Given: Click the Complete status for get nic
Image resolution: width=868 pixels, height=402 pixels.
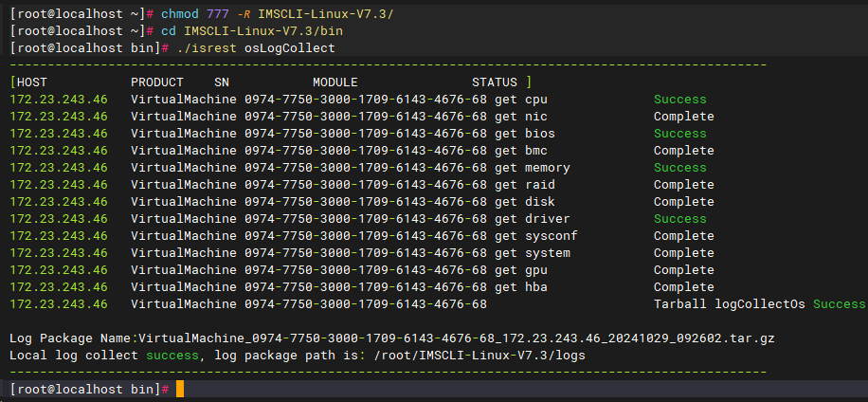Looking at the screenshot, I should 683,117.
